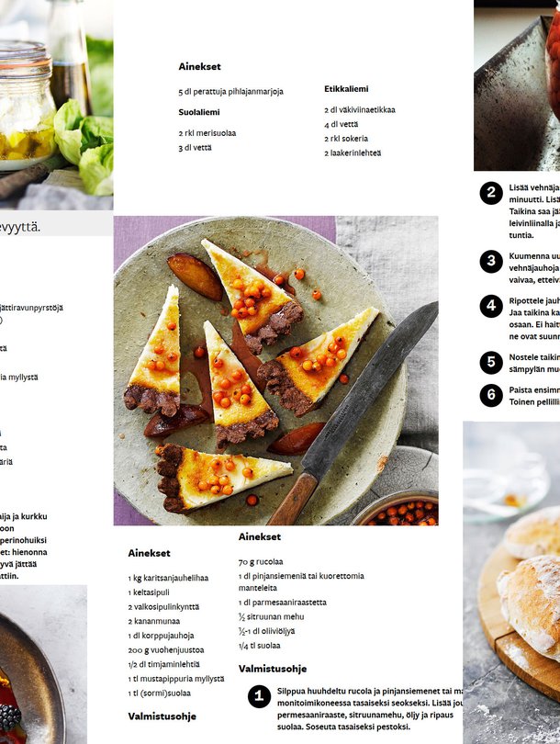Image resolution: width=560 pixels, height=744 pixels.
Task: Click Valmistusohje heading under the lamb ingredients
Action: click(162, 716)
